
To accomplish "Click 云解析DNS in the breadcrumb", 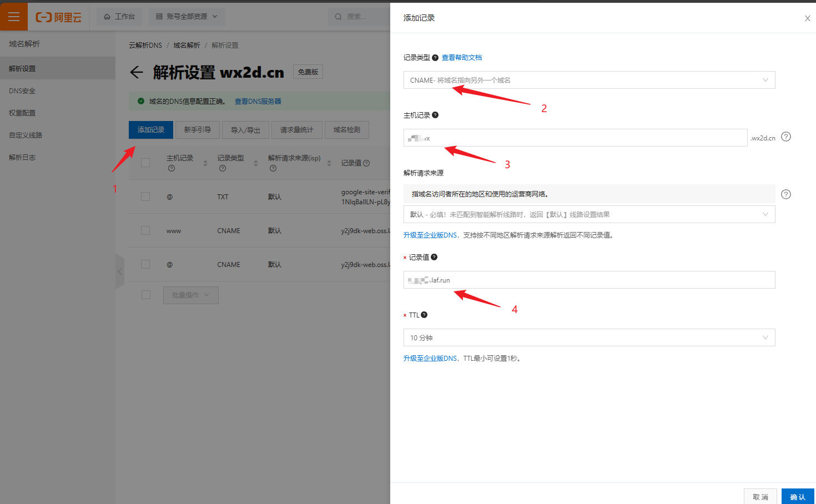I will pyautogui.click(x=145, y=46).
